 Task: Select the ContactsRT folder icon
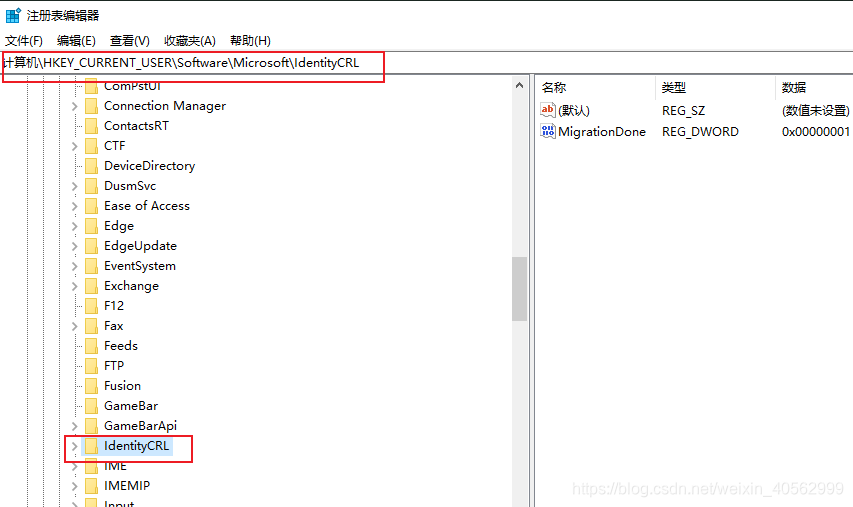click(x=91, y=126)
